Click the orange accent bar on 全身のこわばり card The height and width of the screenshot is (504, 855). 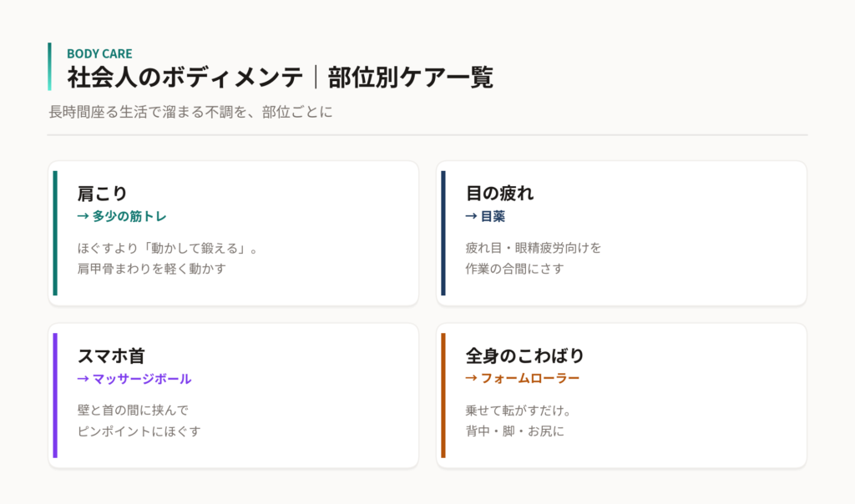coord(443,396)
